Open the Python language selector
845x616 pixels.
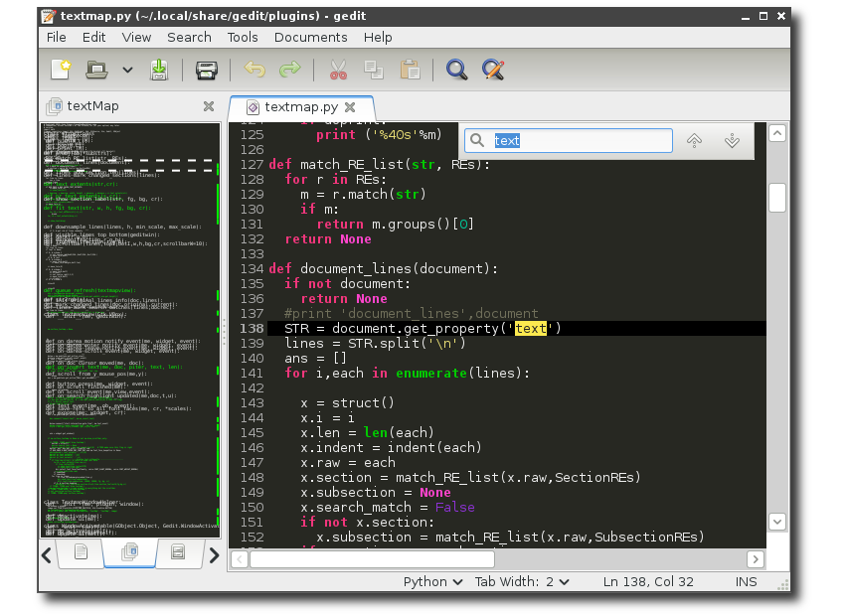(x=432, y=581)
